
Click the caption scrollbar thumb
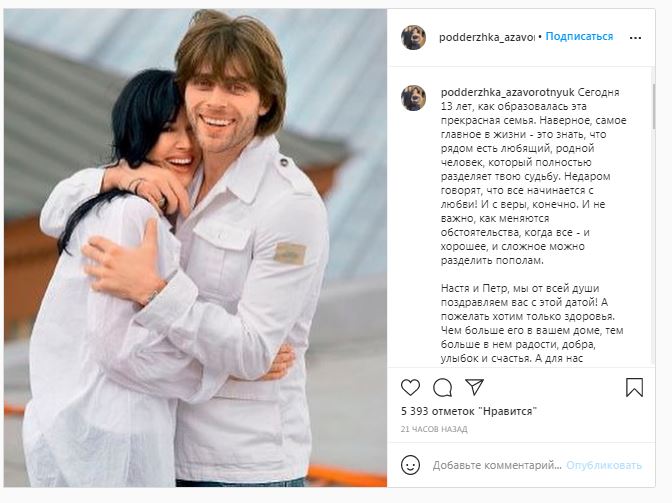[x=654, y=106]
